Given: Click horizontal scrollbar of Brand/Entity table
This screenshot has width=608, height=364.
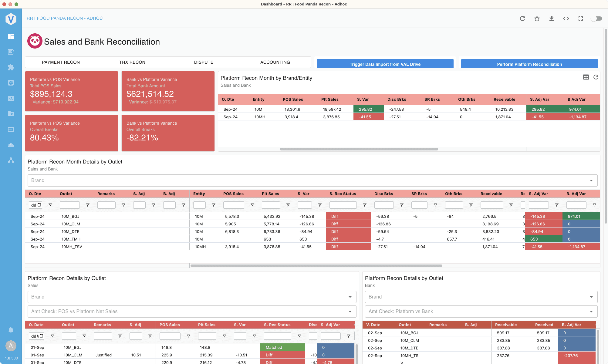Looking at the screenshot, I should coord(359,149).
